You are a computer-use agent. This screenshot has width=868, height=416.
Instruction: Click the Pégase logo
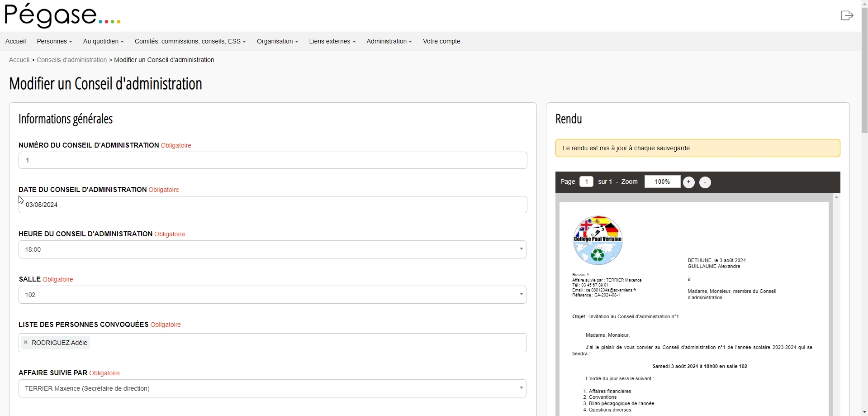pyautogui.click(x=62, y=15)
